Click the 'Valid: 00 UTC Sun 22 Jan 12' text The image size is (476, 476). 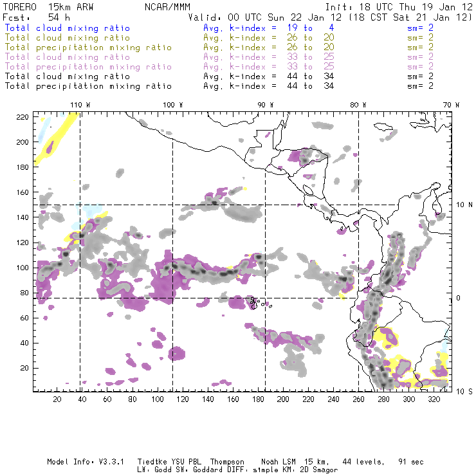click(265, 17)
